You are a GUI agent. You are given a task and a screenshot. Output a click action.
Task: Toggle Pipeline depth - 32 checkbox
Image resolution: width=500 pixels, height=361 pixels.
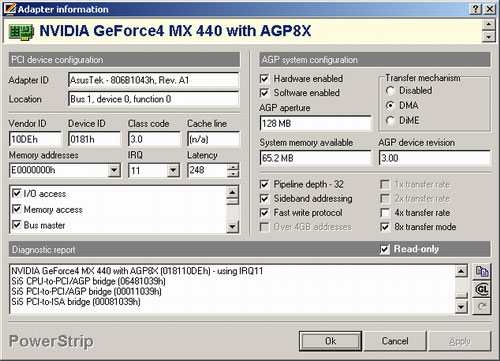(264, 184)
